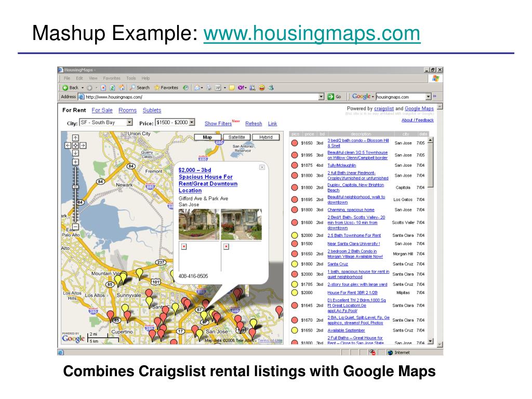532x399 pixels.
Task: Switch to Satellite map view
Action: pyautogui.click(x=236, y=137)
